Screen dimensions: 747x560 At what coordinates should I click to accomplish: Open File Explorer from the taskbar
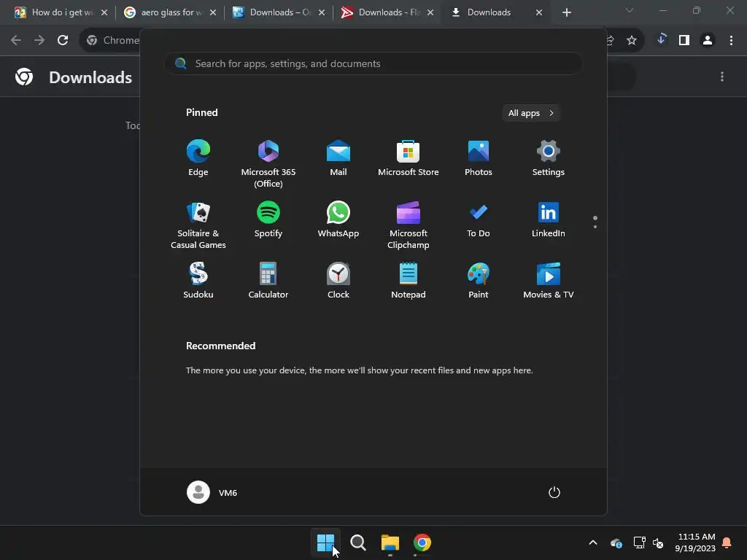(x=390, y=542)
